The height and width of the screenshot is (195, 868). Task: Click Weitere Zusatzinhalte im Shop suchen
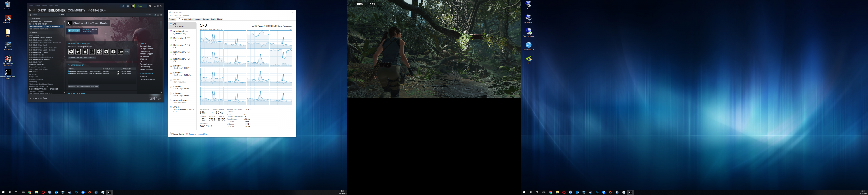pos(84,86)
